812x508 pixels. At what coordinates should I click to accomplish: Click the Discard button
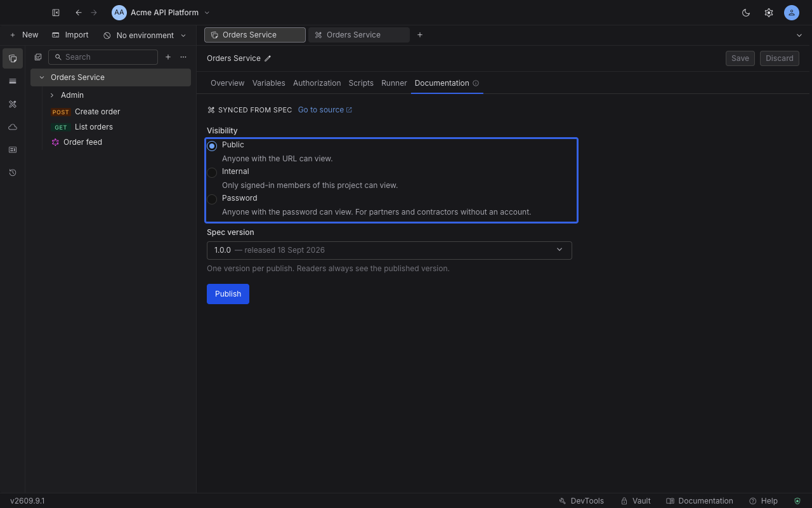click(x=780, y=58)
